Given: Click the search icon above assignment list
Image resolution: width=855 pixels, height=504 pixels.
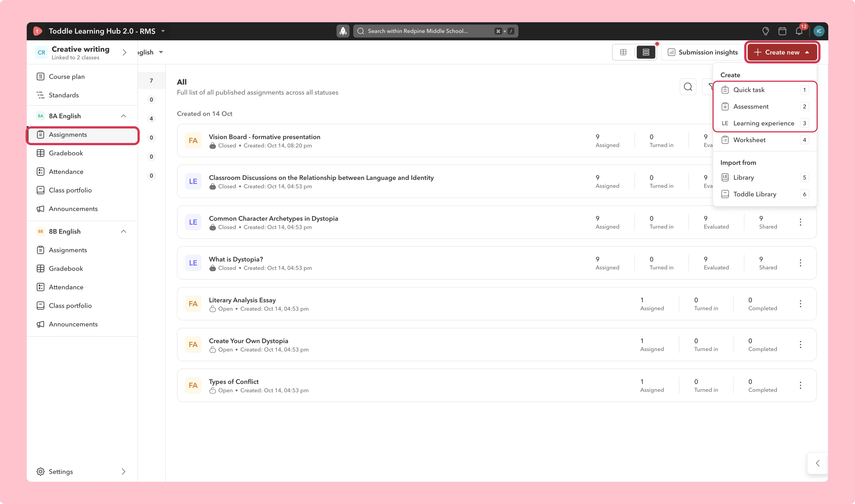Looking at the screenshot, I should click(688, 87).
